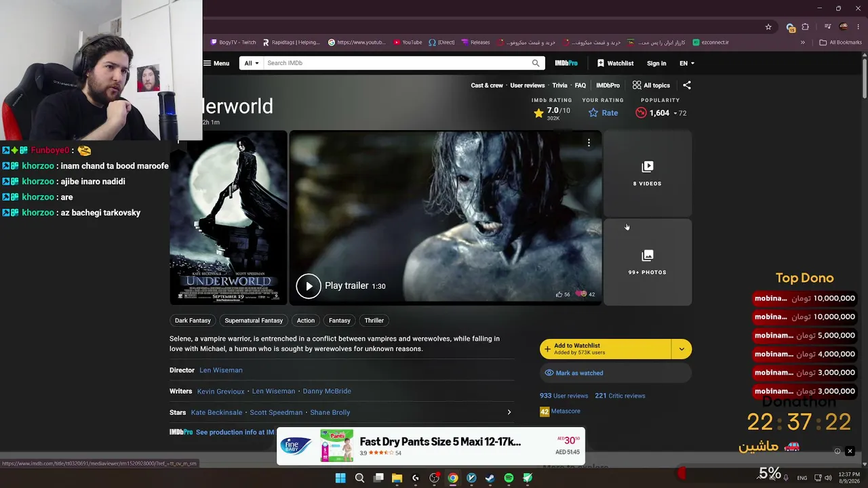Open the Windows Start menu
Screen dimensions: 868x488
pos(340,478)
